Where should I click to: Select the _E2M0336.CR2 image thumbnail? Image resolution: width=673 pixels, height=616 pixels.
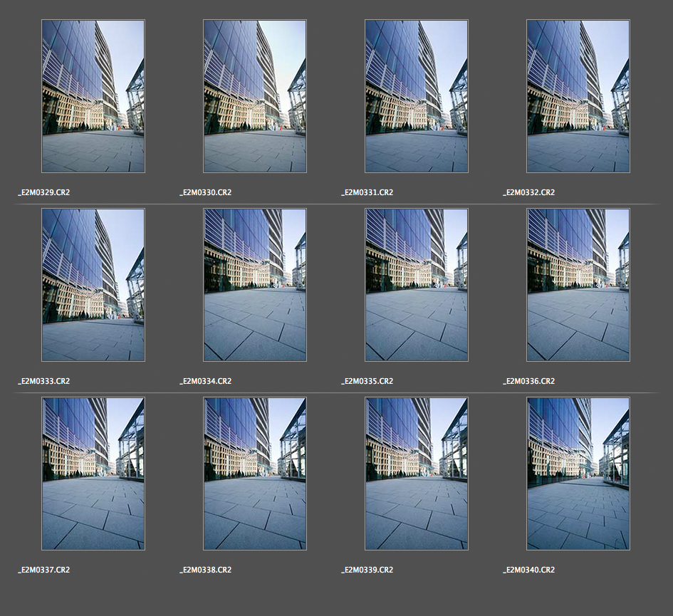(x=578, y=285)
